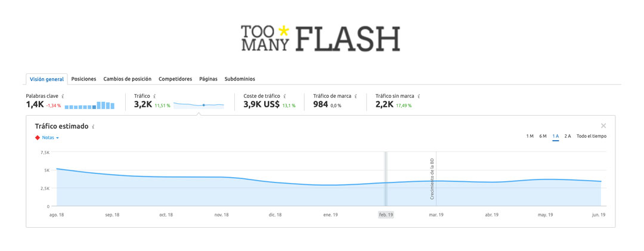
Task: Click the red diamond Notas icon
Action: pyautogui.click(x=38, y=138)
